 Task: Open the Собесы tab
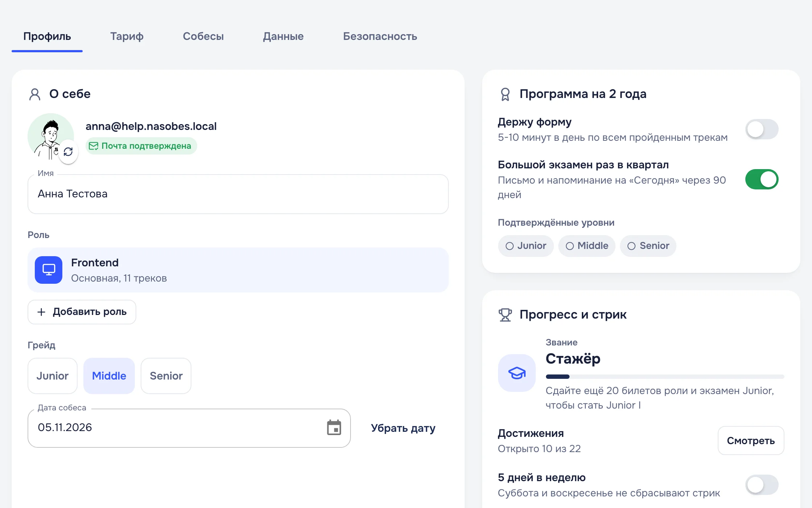(203, 36)
